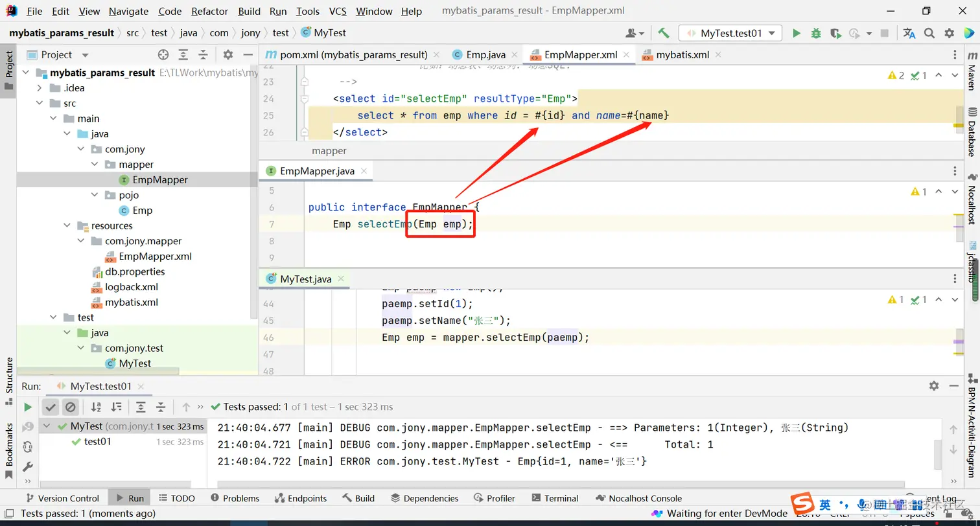
Task: Open the Terminal tool window
Action: click(555, 498)
